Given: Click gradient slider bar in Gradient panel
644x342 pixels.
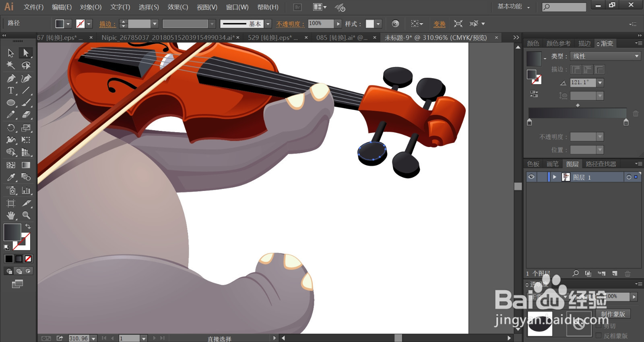Looking at the screenshot, I should (x=577, y=113).
